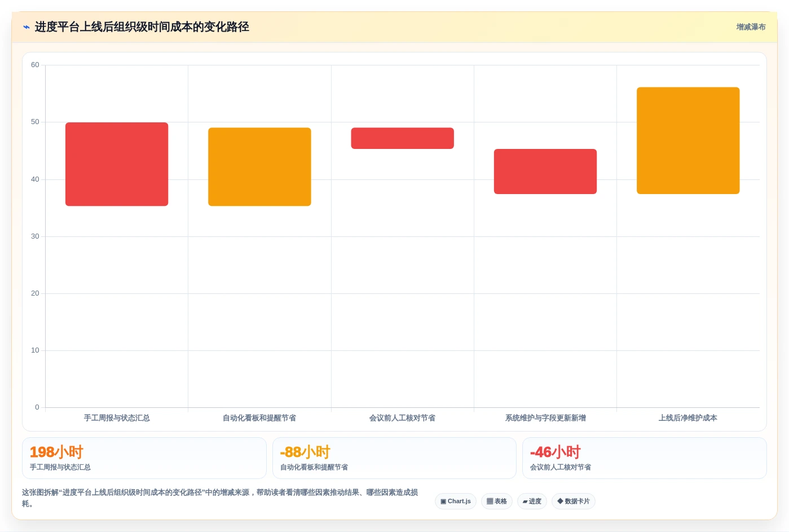789x532 pixels.
Task: Select the orange 上线后净维护成本 bar
Action: tap(688, 140)
